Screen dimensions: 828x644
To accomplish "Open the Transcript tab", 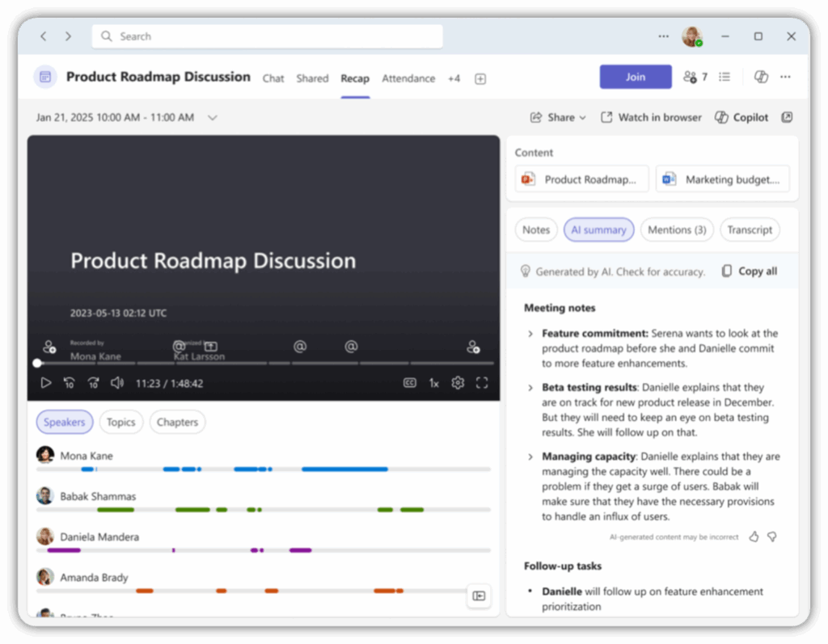I will click(x=750, y=229).
